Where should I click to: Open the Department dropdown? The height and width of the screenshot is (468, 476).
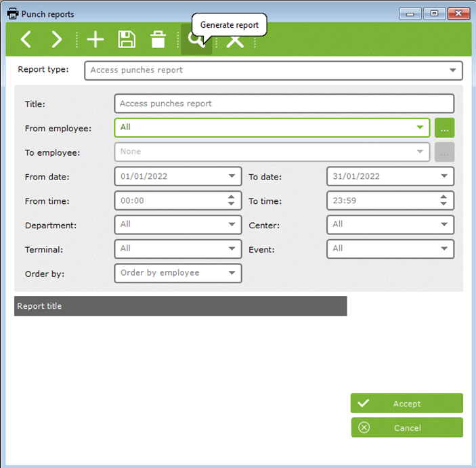pos(178,225)
